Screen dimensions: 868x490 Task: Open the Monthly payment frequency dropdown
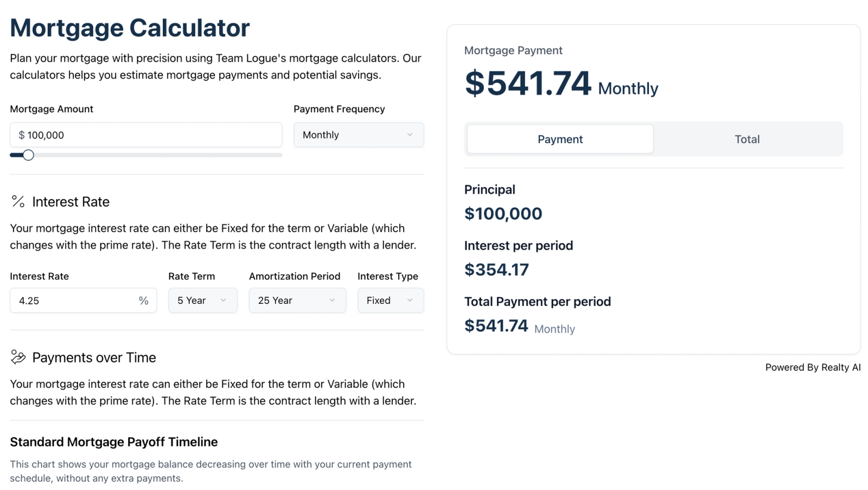[x=359, y=135]
